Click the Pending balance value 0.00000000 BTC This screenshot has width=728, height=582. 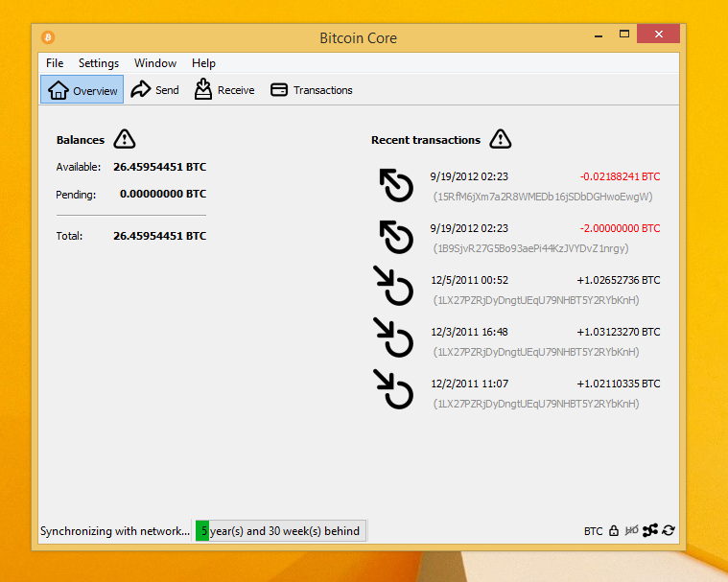pyautogui.click(x=163, y=194)
